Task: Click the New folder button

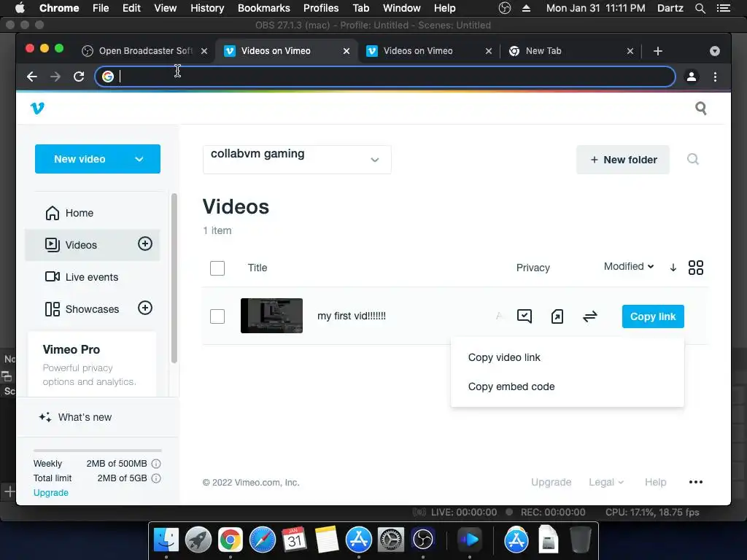Action: 623,160
